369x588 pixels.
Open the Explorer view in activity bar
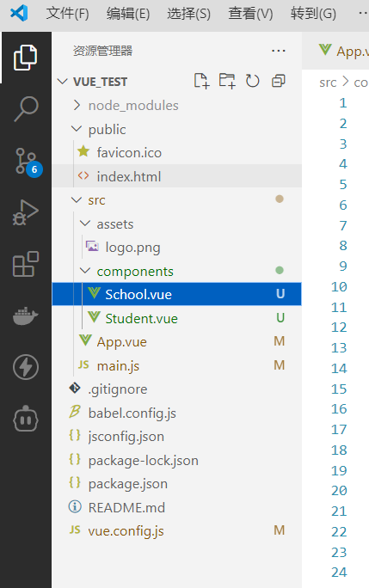(x=26, y=58)
